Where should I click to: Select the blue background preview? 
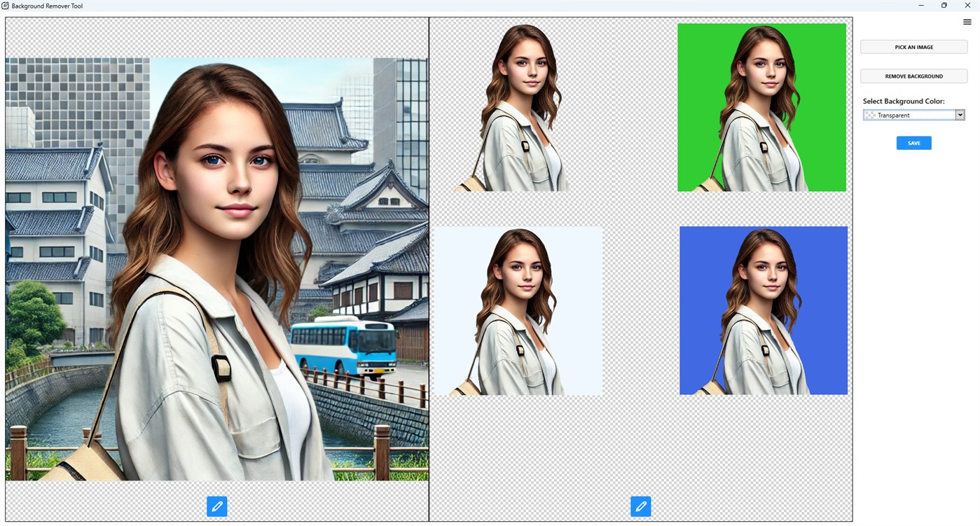pos(763,310)
